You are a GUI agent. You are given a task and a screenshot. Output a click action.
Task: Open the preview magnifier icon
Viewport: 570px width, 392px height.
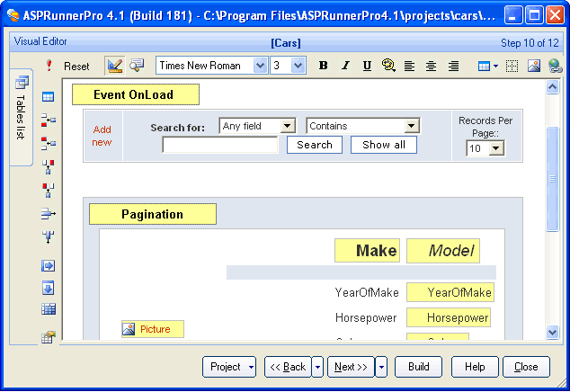tap(137, 66)
